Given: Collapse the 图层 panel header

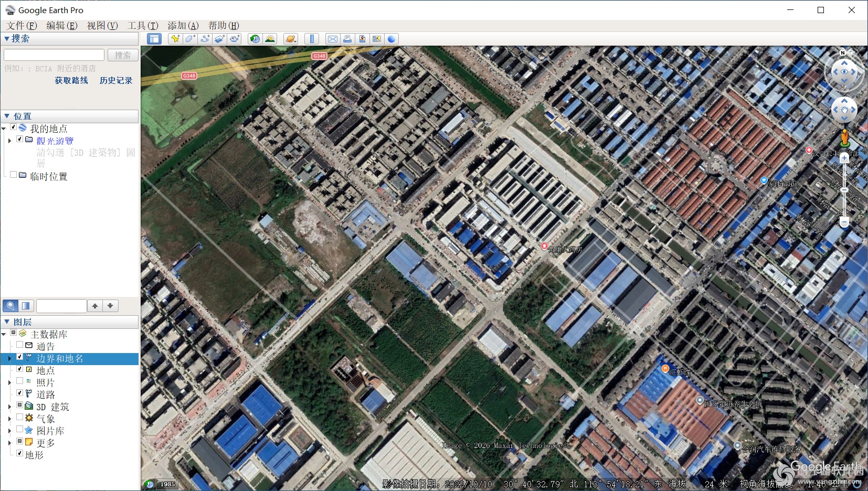Looking at the screenshot, I should (7, 322).
